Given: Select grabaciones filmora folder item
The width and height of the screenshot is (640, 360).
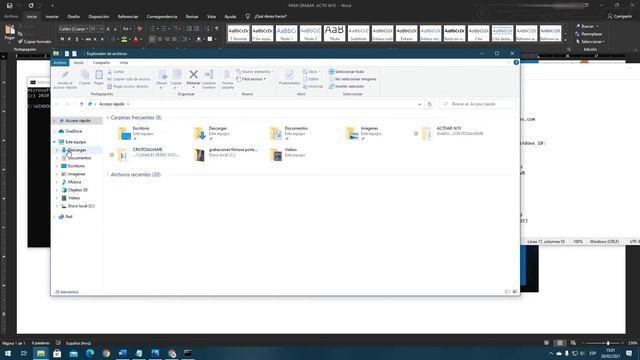Looking at the screenshot, I should 227,154.
